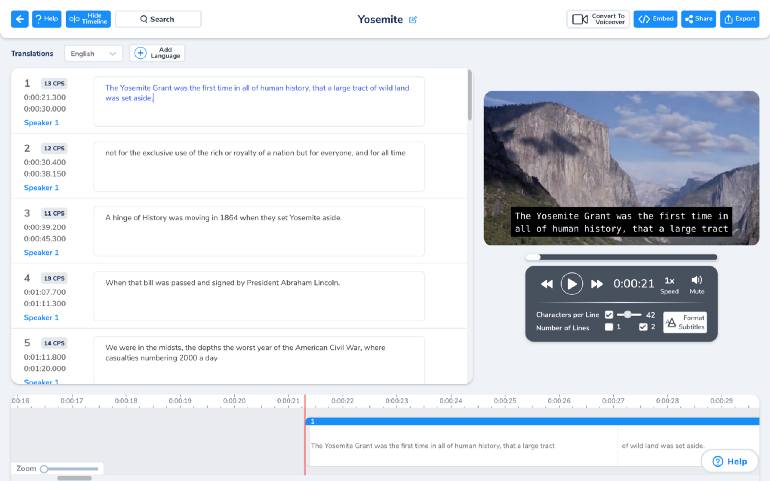770x481 pixels.
Task: Adjust the timeline Zoom slider
Action: 70,469
